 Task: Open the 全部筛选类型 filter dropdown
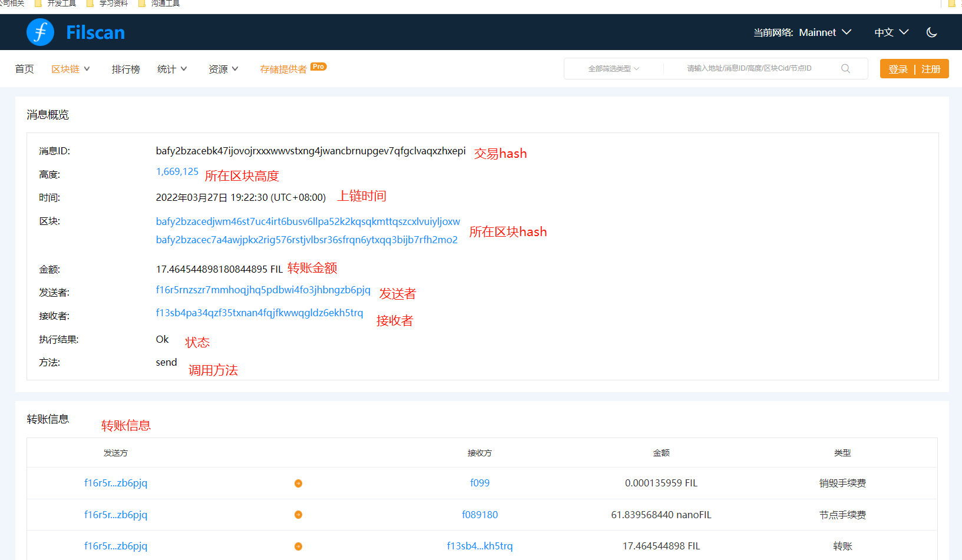613,68
